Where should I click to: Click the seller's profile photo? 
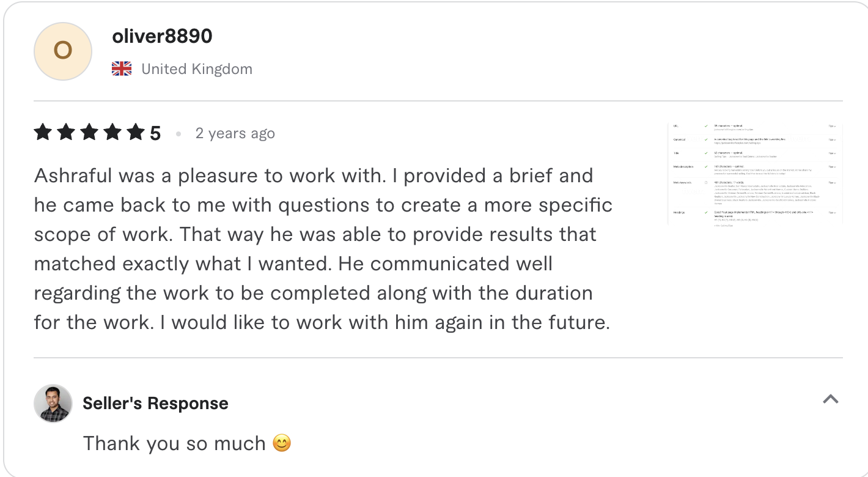pos(53,404)
